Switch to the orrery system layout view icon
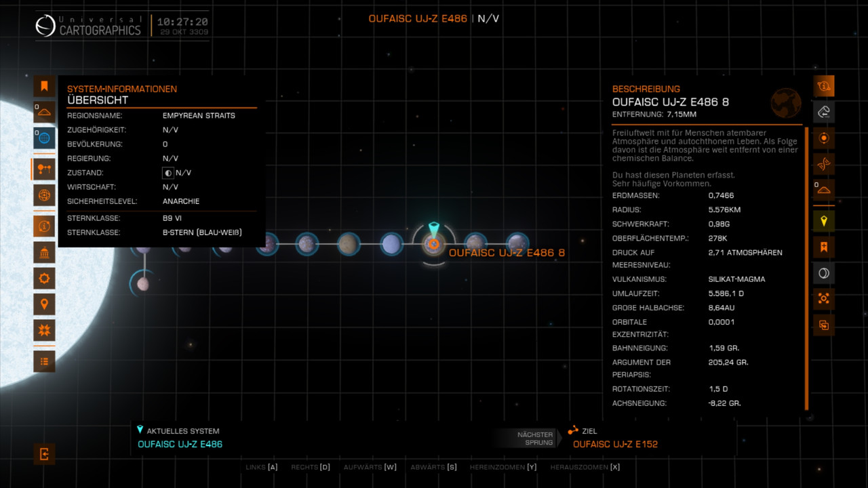This screenshot has height=488, width=868. point(44,169)
